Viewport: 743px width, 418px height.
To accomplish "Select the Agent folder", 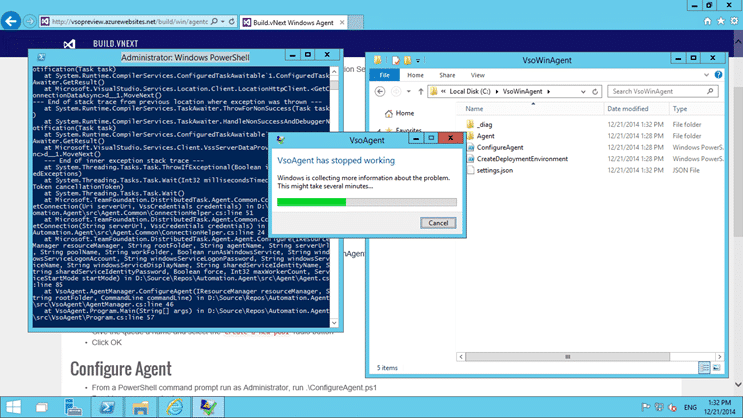I will (x=485, y=136).
